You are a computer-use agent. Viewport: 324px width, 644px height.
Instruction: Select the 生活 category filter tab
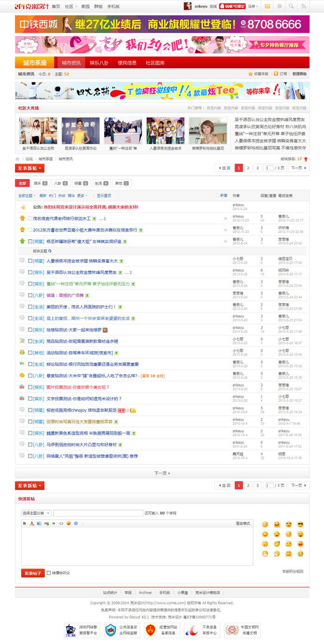click(101, 183)
